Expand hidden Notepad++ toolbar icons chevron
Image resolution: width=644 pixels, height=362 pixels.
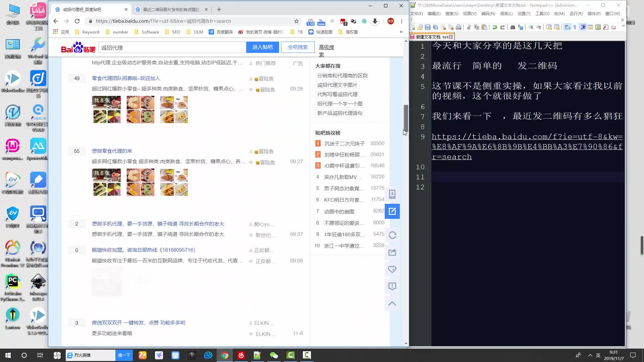coord(624,25)
